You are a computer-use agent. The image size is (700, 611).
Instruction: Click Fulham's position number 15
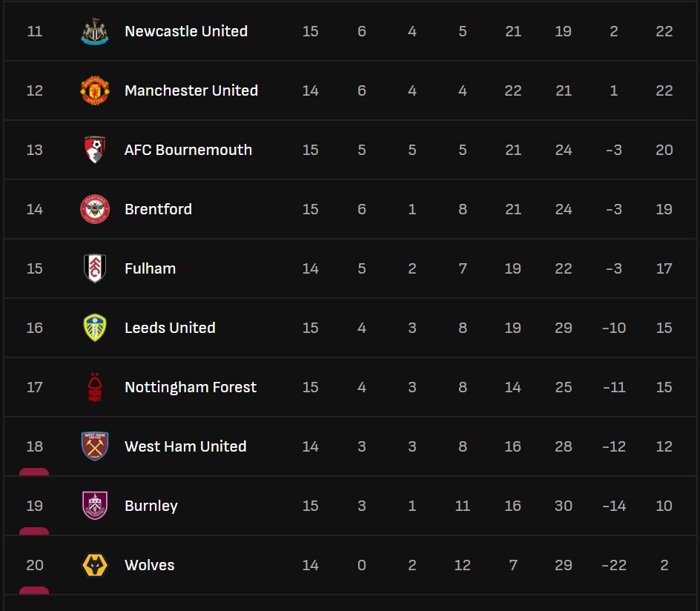point(35,268)
